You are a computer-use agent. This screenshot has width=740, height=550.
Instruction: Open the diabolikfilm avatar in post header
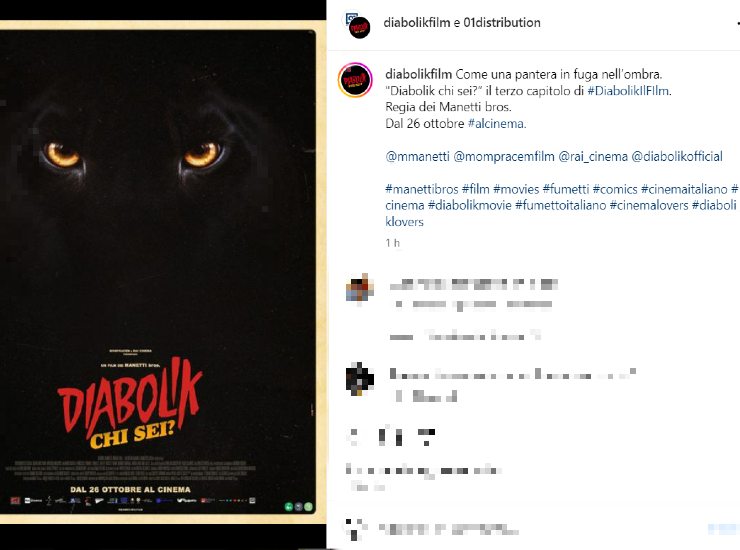[x=359, y=27]
